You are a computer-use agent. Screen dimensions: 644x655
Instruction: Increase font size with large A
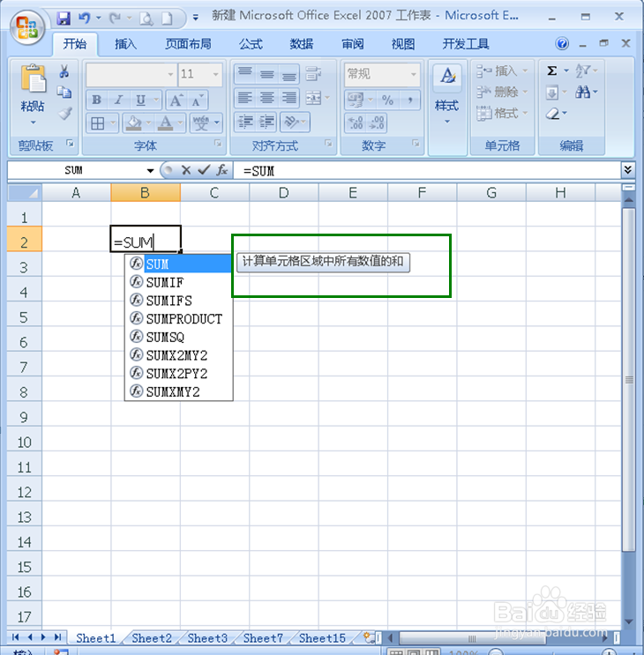click(176, 100)
